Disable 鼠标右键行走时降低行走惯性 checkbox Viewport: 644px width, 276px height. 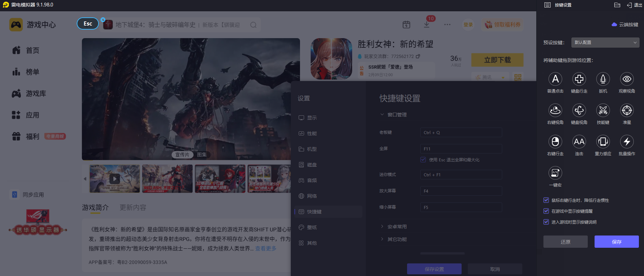(x=546, y=200)
